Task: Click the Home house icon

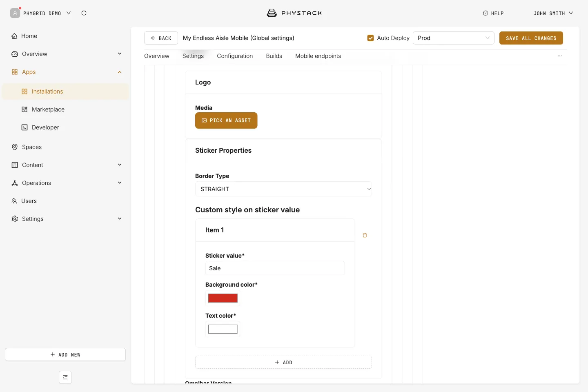Action: [x=14, y=36]
